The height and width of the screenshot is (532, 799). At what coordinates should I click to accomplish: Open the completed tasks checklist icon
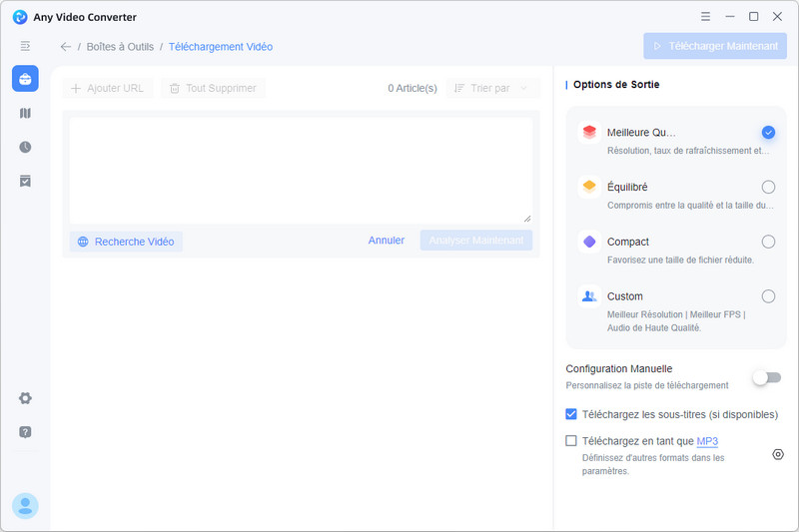tap(25, 181)
